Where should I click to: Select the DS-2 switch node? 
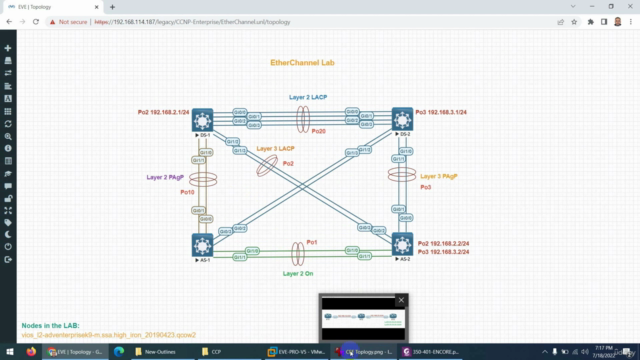tap(402, 119)
